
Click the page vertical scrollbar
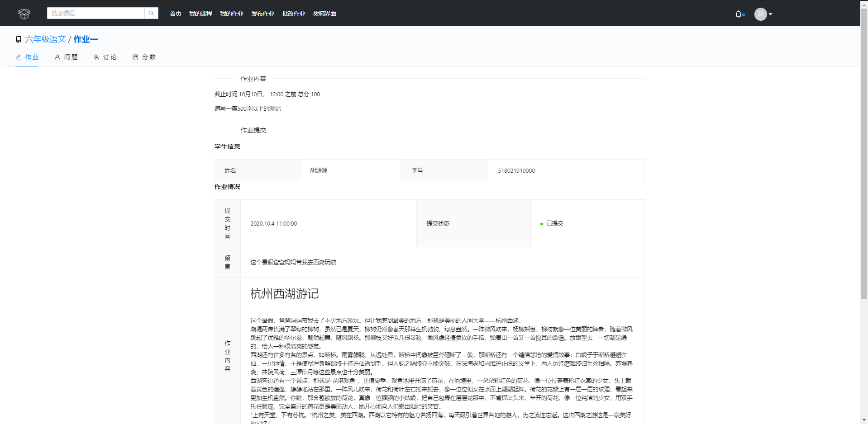click(x=864, y=154)
